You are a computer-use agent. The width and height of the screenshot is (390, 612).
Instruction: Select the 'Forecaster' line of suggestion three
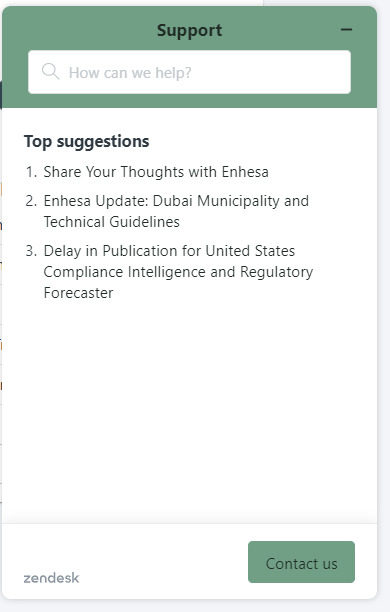click(x=78, y=293)
